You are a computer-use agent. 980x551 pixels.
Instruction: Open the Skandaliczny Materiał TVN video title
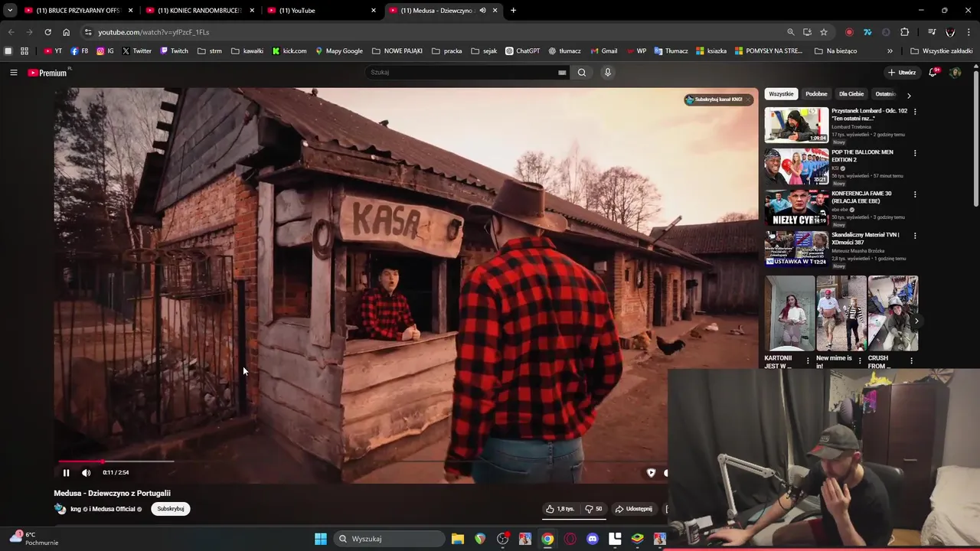(865, 239)
